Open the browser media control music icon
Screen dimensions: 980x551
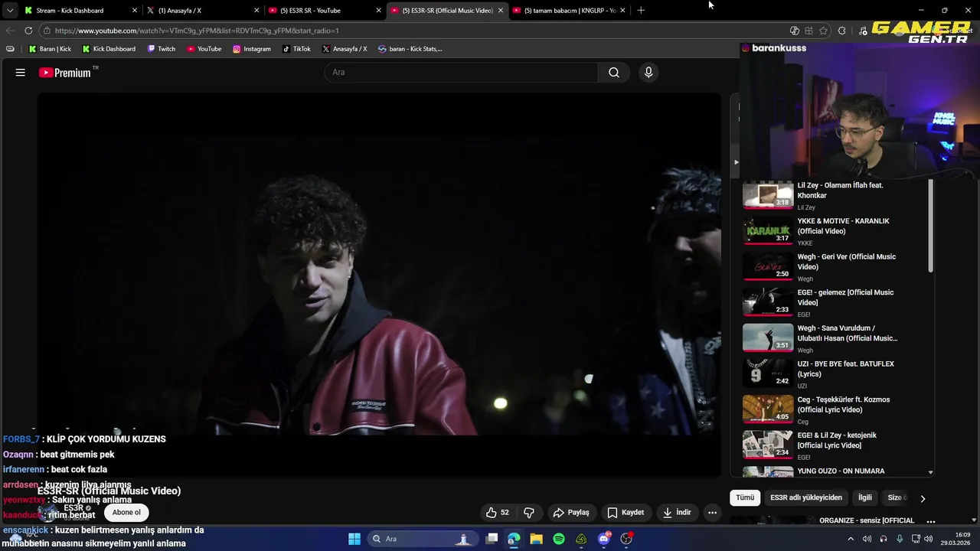[864, 31]
